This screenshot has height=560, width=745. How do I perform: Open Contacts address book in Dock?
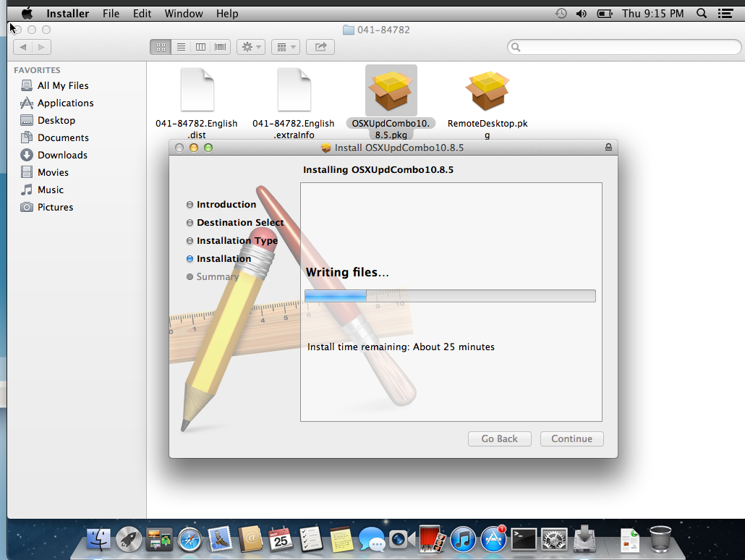[x=250, y=540]
